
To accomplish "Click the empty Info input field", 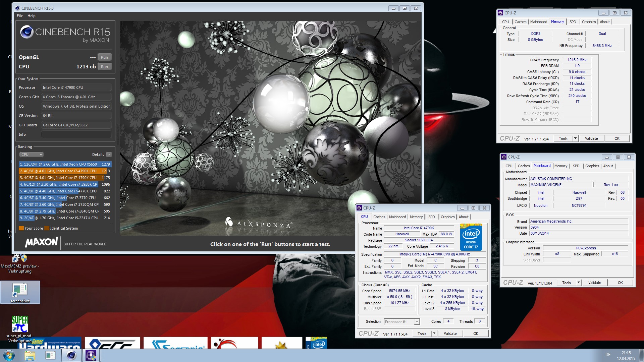I will [76, 134].
